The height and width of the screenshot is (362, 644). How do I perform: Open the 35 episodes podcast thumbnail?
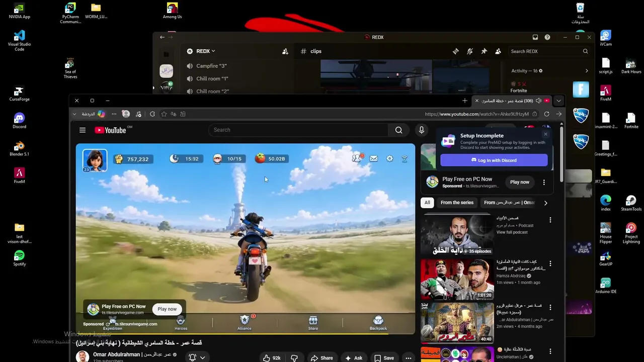pyautogui.click(x=457, y=235)
